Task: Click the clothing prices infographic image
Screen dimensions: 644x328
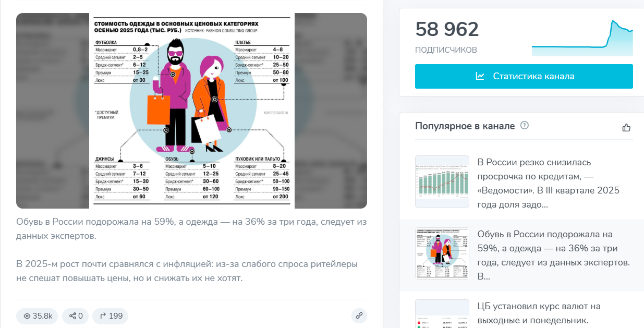Action: [192, 110]
